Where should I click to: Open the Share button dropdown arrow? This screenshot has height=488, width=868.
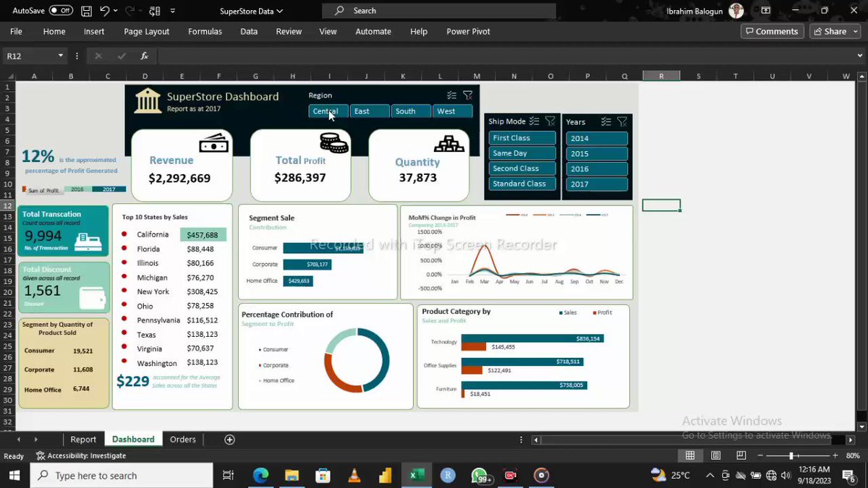[x=855, y=32]
